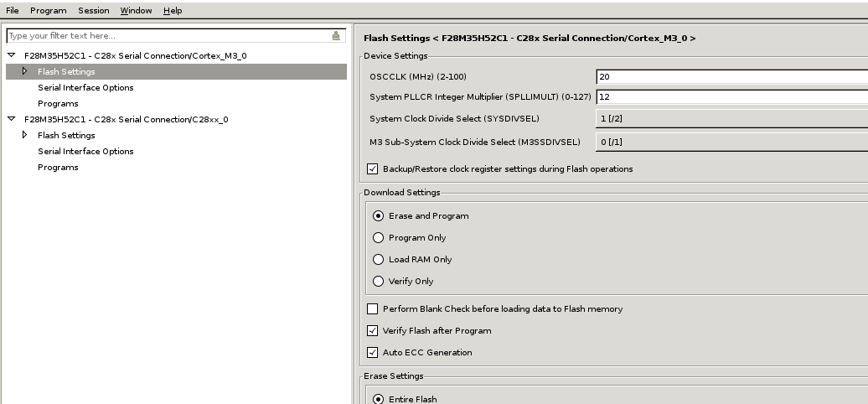Viewport: 868px width, 404px height.
Task: Open the Program menu
Action: click(48, 11)
